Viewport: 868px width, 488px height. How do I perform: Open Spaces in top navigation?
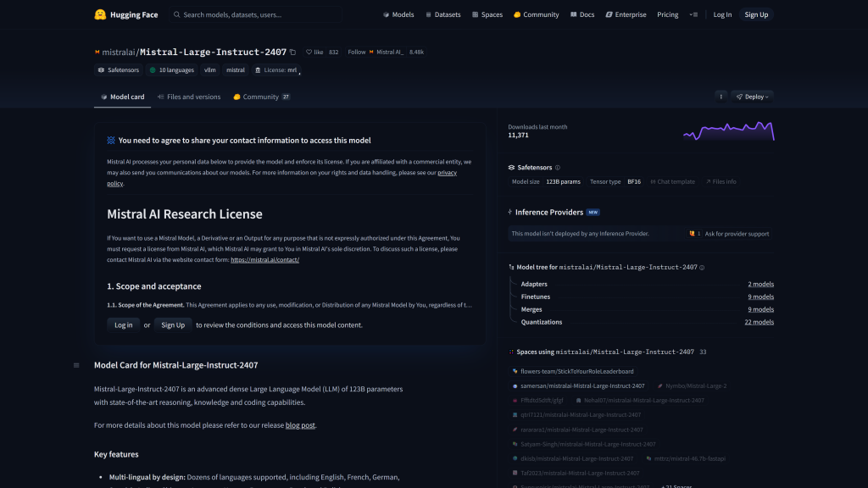tap(487, 14)
